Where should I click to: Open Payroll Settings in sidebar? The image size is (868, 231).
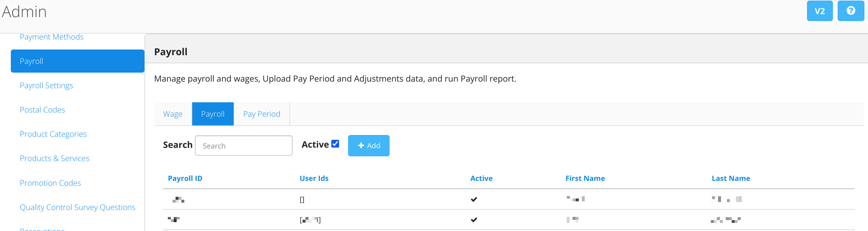46,85
